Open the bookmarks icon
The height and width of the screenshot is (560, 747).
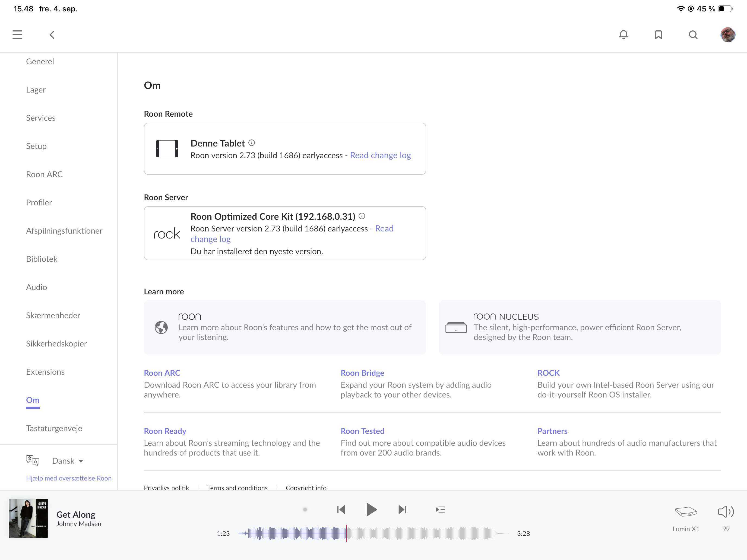coord(658,35)
